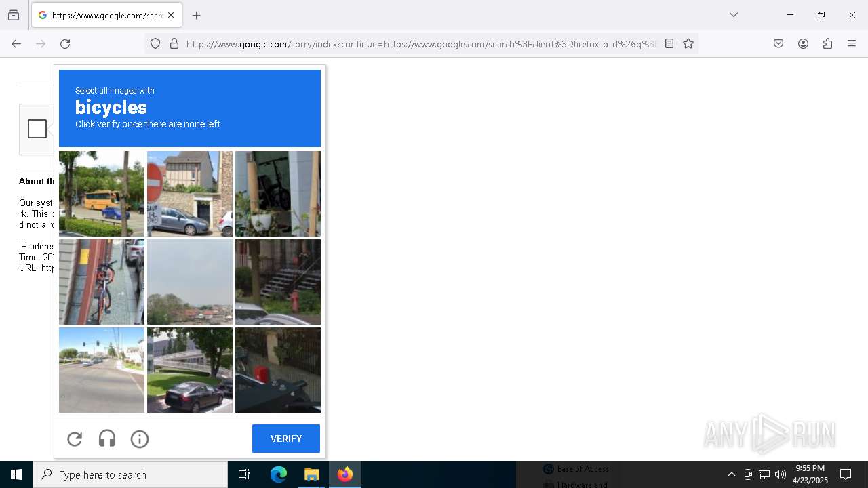Viewport: 868px width, 488px height.
Task: Open a new tab with plus button
Action: (x=196, y=15)
